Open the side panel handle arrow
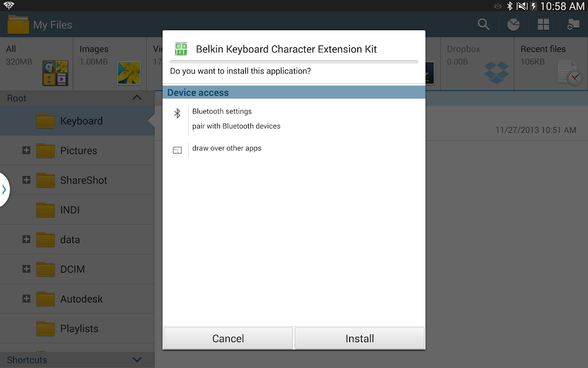The height and width of the screenshot is (368, 588). click(4, 189)
